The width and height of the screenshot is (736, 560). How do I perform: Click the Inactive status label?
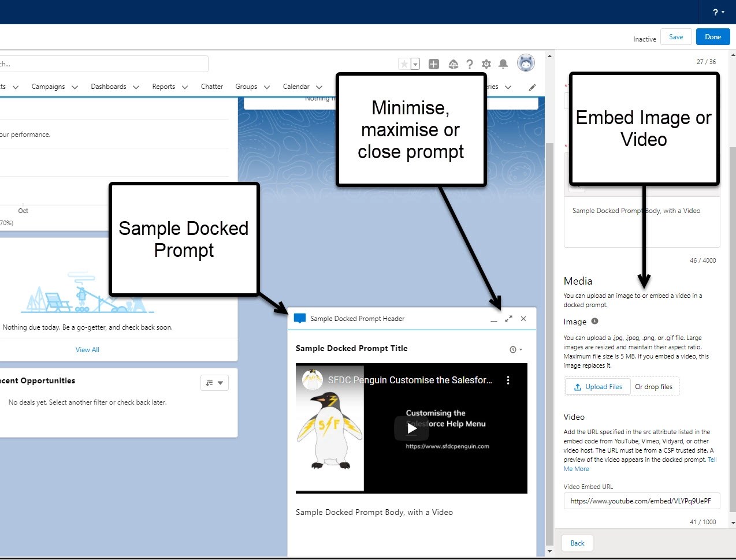(x=645, y=39)
